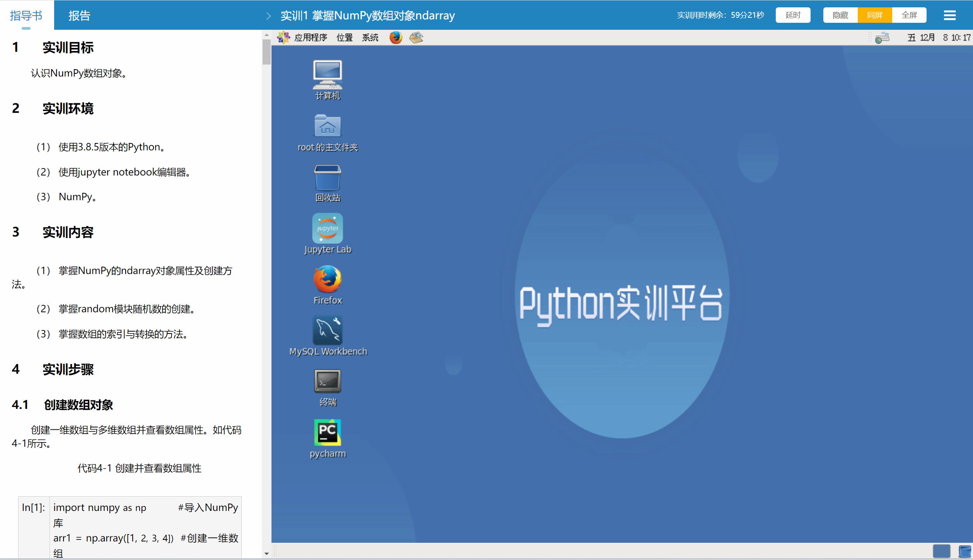Open the Jupyter Lab desktop icon
The image size is (973, 560).
pyautogui.click(x=327, y=229)
